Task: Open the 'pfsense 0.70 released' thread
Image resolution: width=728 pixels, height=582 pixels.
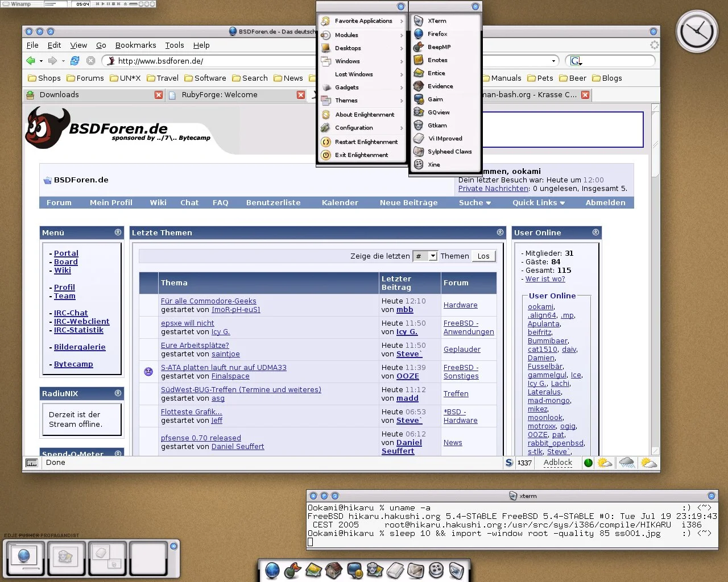Action: coord(201,438)
